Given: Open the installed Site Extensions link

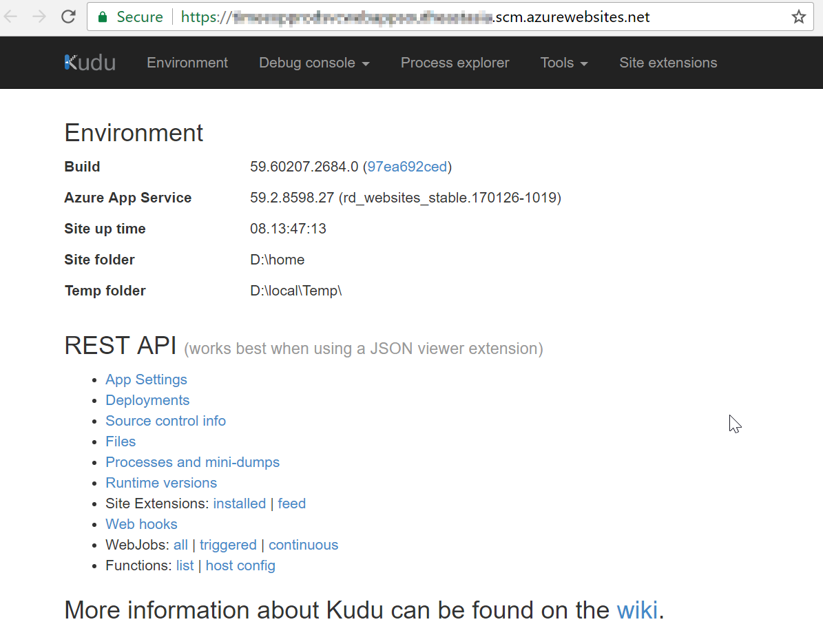Looking at the screenshot, I should [x=240, y=503].
